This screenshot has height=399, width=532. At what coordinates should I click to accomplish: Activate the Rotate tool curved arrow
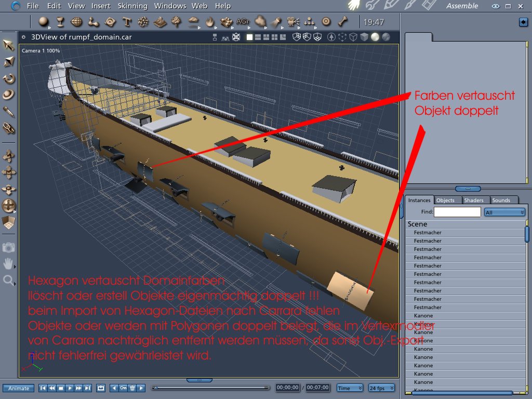point(8,79)
